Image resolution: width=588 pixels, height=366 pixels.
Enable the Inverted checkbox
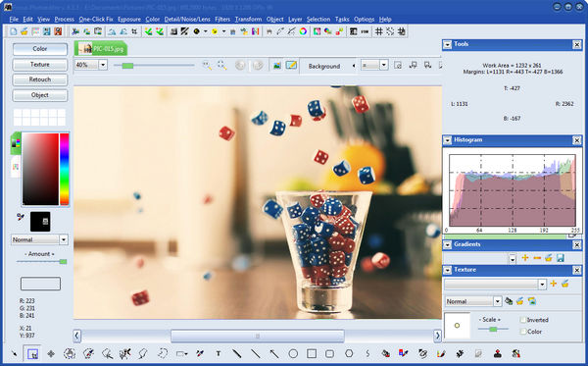click(523, 320)
